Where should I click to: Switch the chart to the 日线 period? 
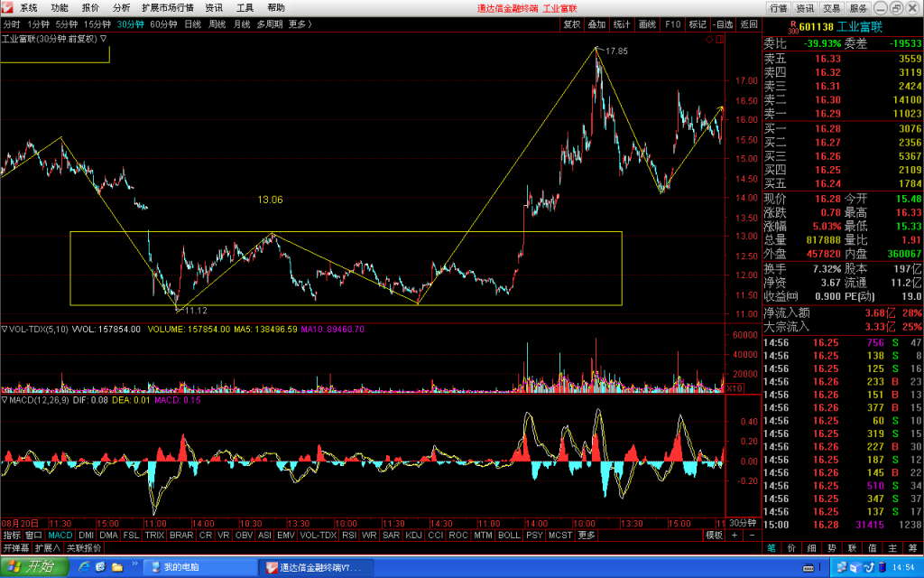192,24
